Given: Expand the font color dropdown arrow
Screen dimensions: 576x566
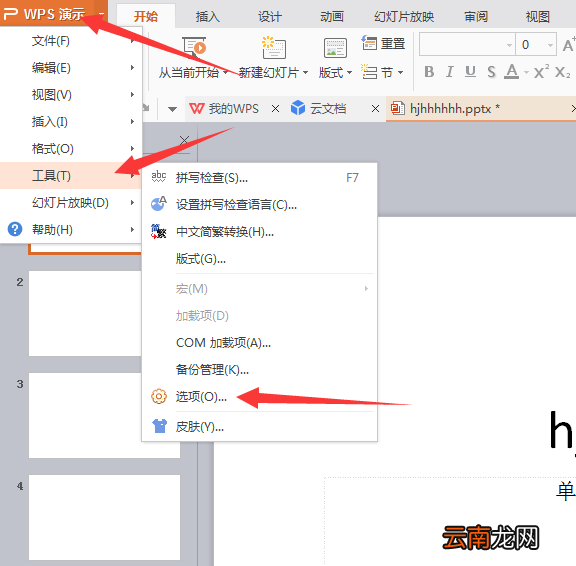Looking at the screenshot, I should (526, 72).
